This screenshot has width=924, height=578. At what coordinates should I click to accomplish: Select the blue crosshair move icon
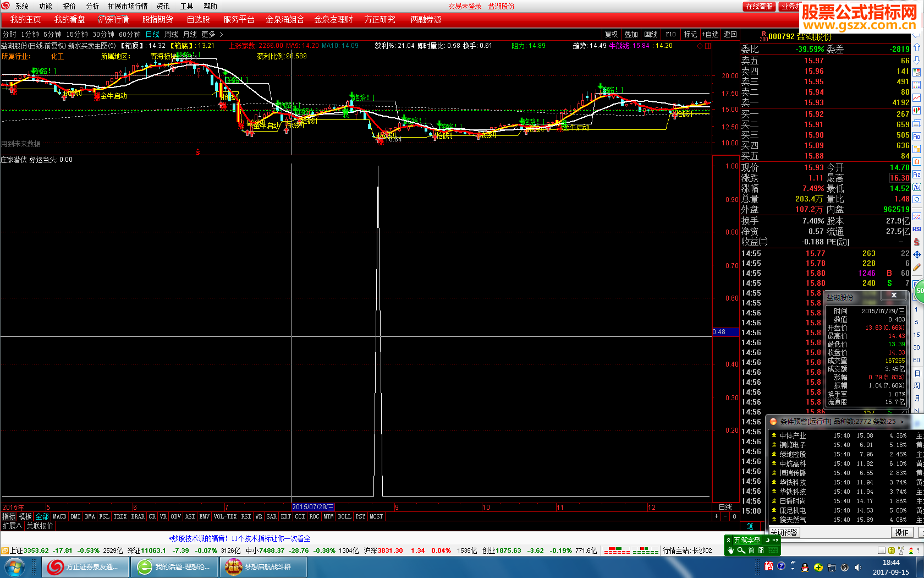click(917, 255)
